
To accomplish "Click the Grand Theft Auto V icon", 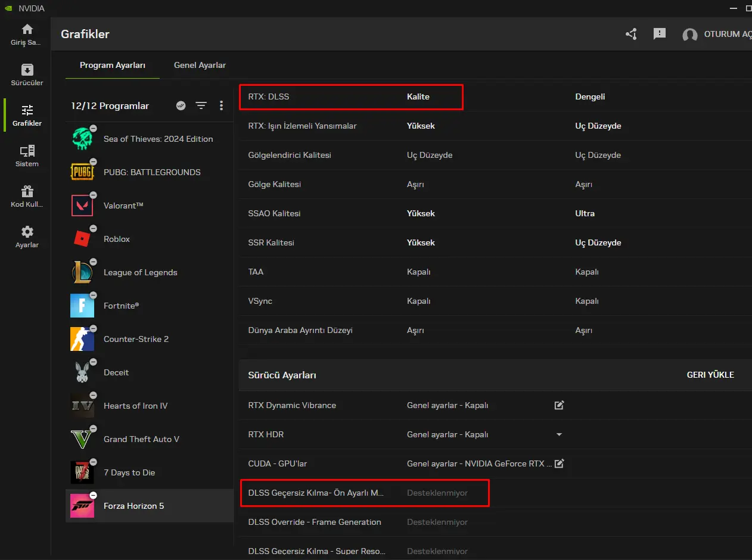I will tap(82, 439).
